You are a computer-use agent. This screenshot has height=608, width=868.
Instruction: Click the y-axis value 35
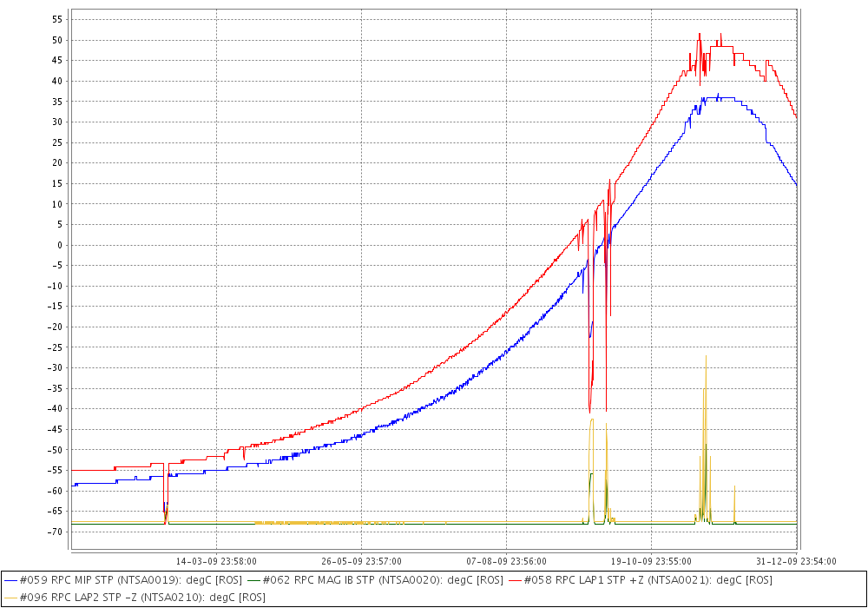click(x=57, y=102)
